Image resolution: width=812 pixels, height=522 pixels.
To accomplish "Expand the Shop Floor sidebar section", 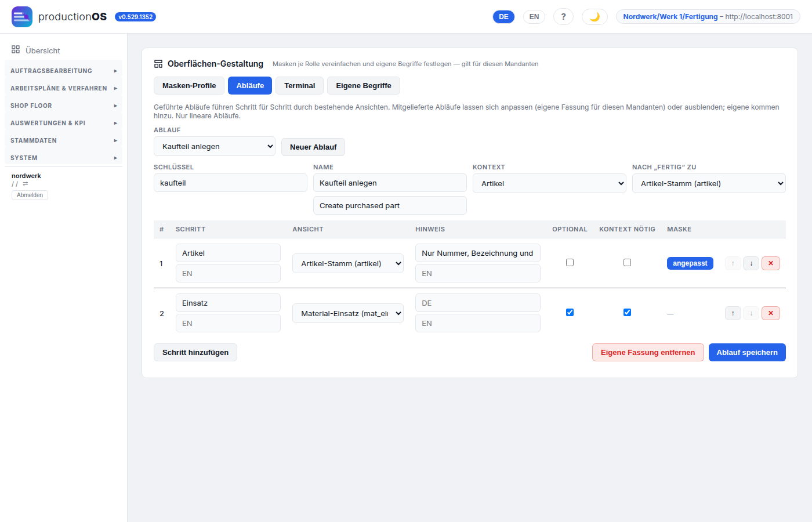I will click(x=63, y=106).
